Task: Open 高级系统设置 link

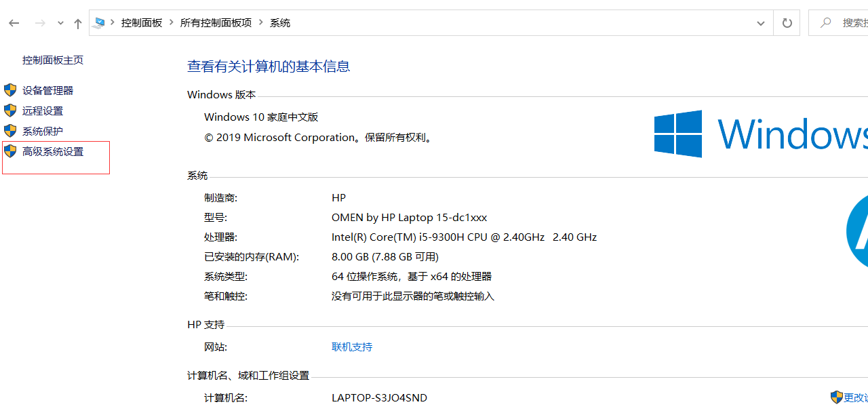Action: pos(53,152)
